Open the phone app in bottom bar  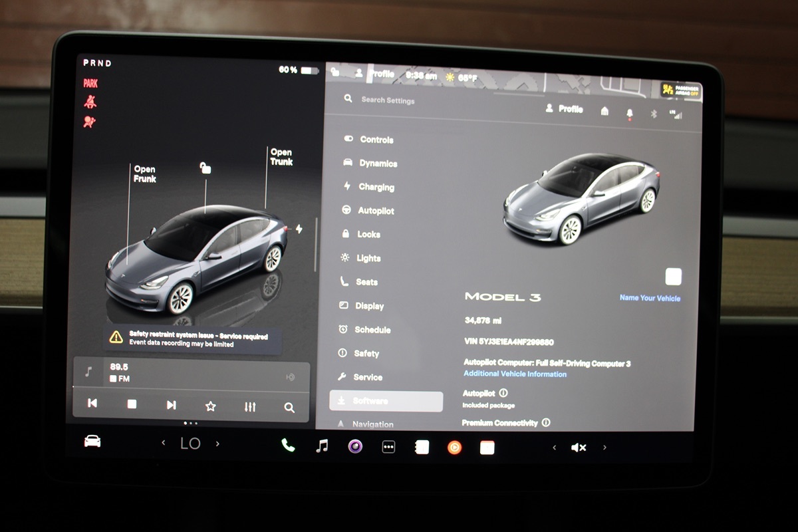click(288, 446)
